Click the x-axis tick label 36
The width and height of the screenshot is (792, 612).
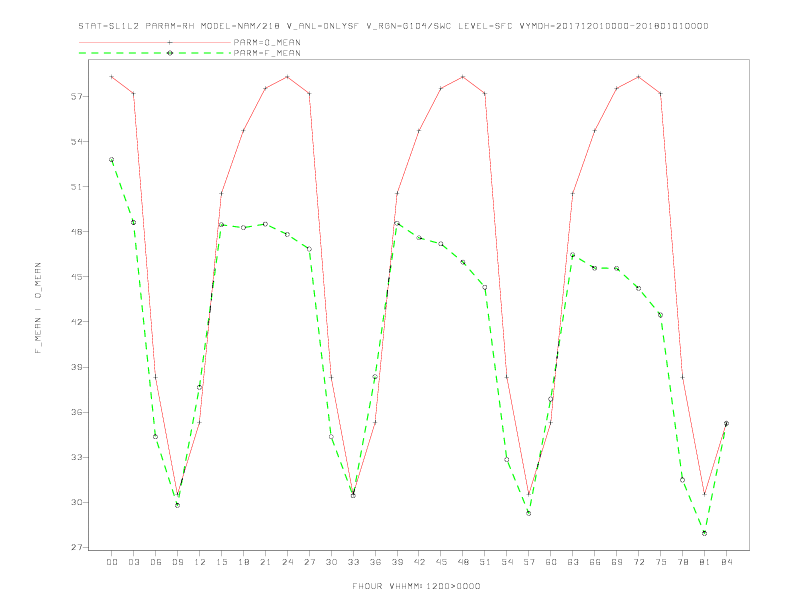click(x=375, y=562)
